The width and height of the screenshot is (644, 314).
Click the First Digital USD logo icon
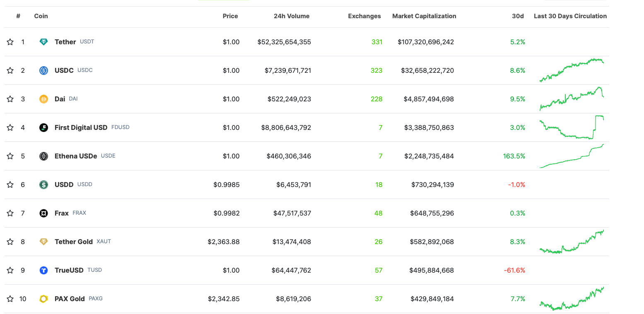43,127
